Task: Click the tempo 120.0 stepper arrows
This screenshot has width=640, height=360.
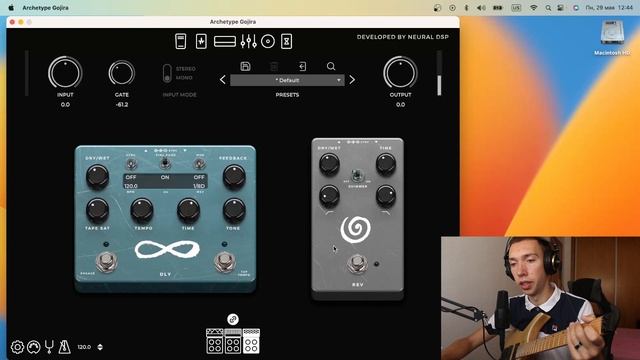Action: tap(100, 347)
